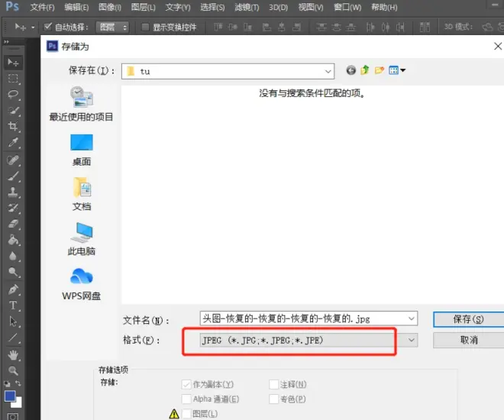Select the Hand tool
Screen dimensions: 504x420
[13, 355]
